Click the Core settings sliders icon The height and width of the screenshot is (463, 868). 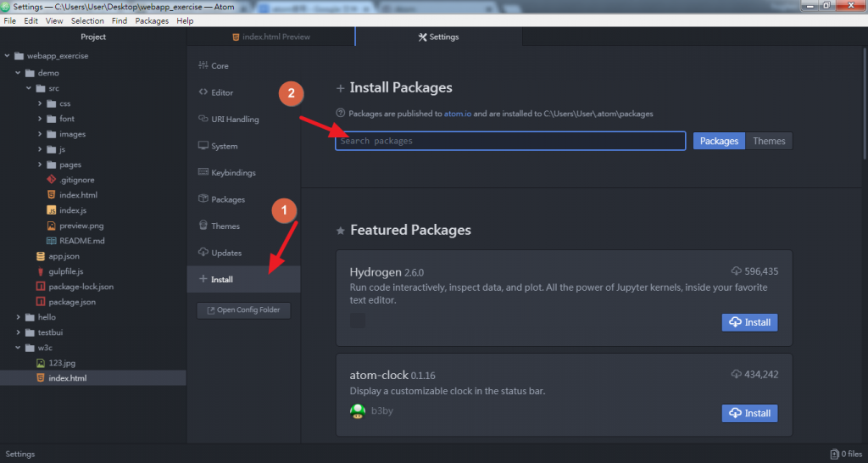(203, 65)
